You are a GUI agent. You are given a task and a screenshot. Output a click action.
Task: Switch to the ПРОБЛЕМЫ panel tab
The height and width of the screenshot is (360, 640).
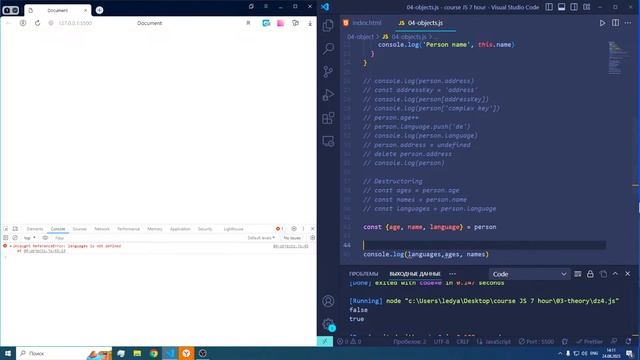pyautogui.click(x=364, y=274)
